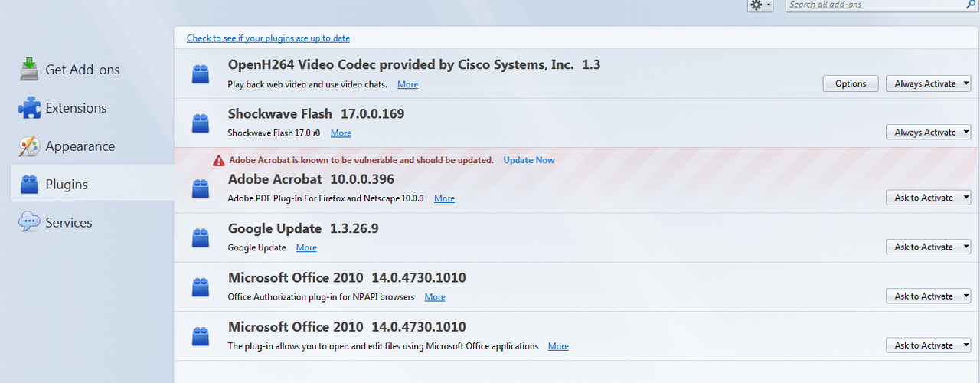The image size is (980, 383).
Task: Switch to the Appearance tab
Action: tap(92, 146)
